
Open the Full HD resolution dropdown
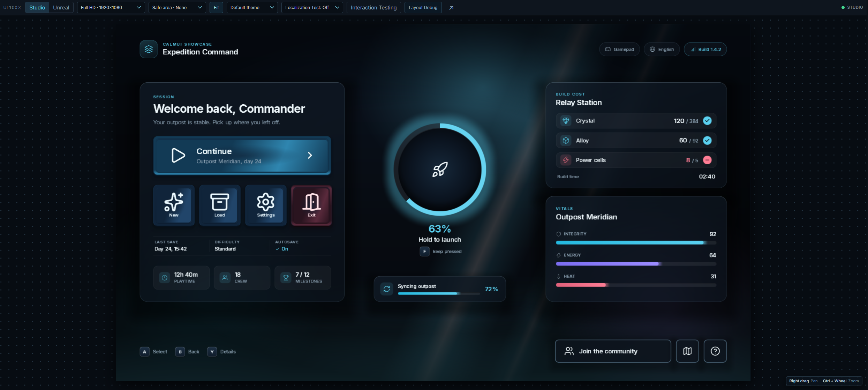pyautogui.click(x=111, y=8)
